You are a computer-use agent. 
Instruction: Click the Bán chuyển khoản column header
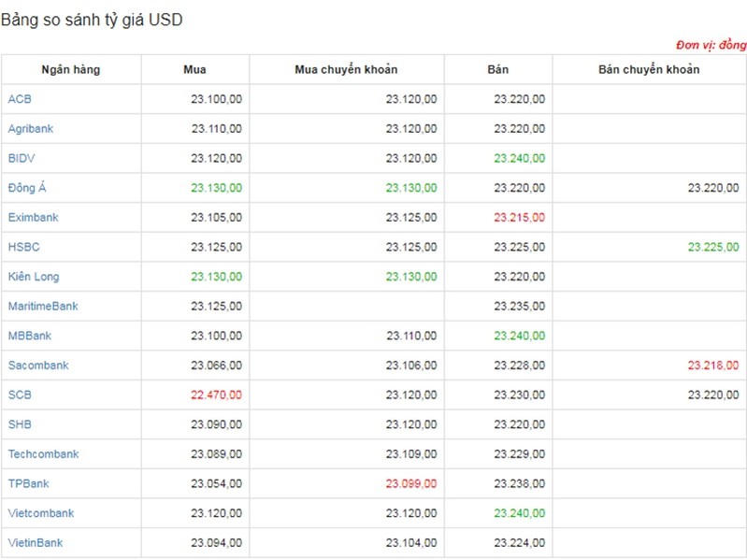(x=649, y=70)
